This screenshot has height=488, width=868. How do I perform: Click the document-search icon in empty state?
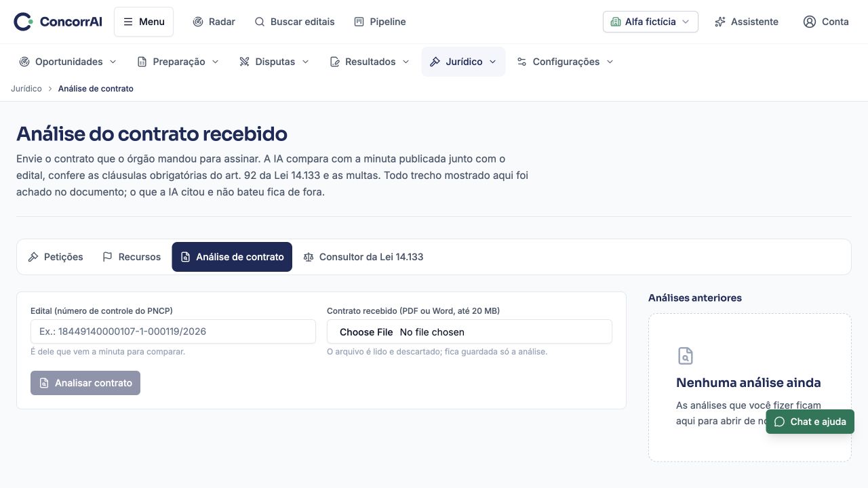pos(686,356)
